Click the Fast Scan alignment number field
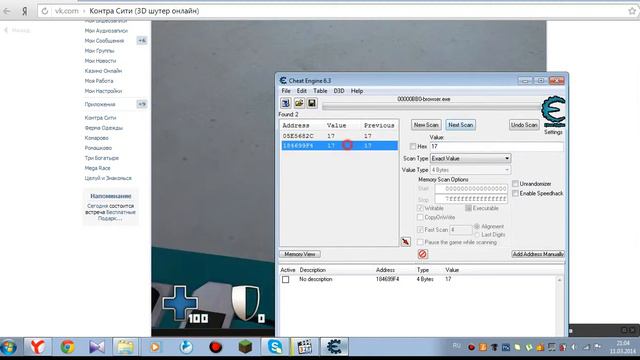Image resolution: width=640 pixels, height=360 pixels. tap(461, 230)
